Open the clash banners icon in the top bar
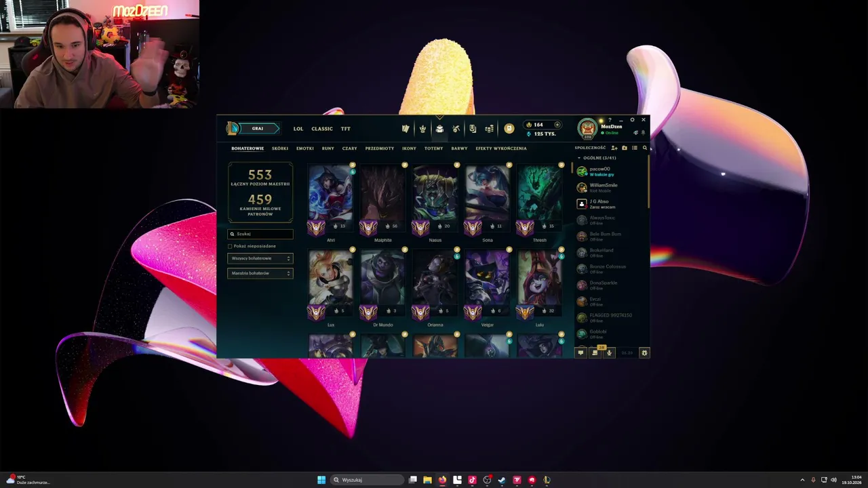The image size is (868, 488). pyautogui.click(x=406, y=129)
